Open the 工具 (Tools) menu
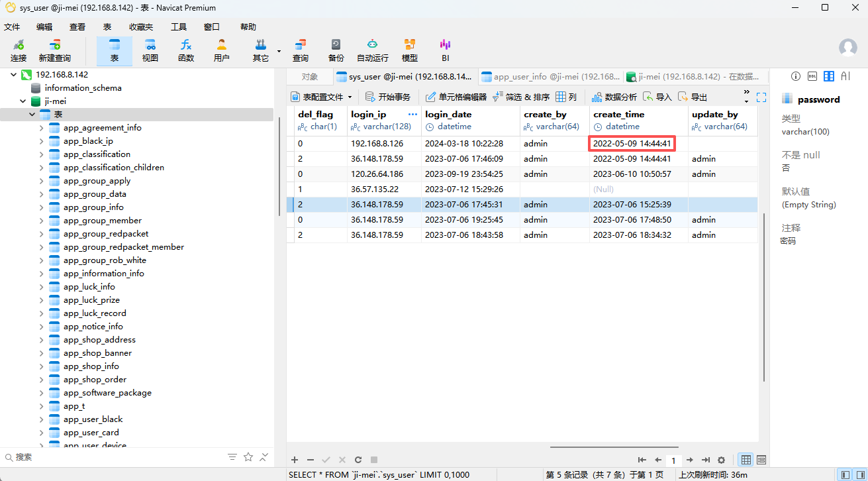This screenshot has width=868, height=481. tap(179, 27)
